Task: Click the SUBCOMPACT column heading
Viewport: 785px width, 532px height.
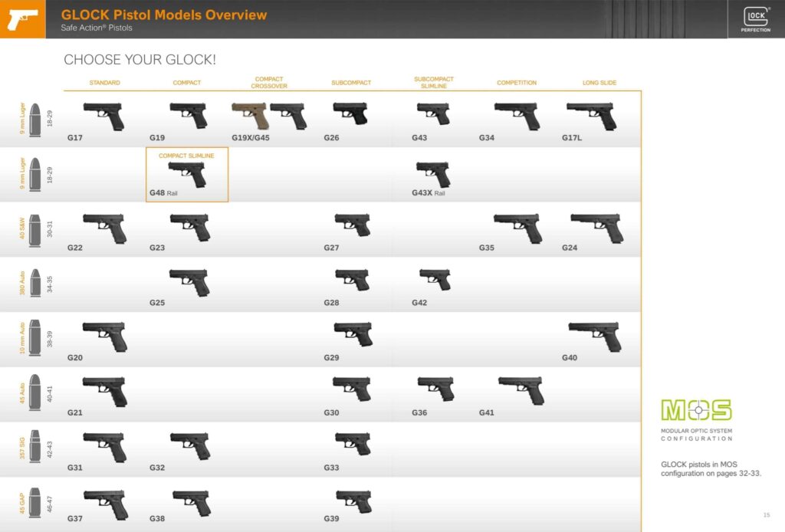Action: pyautogui.click(x=351, y=83)
